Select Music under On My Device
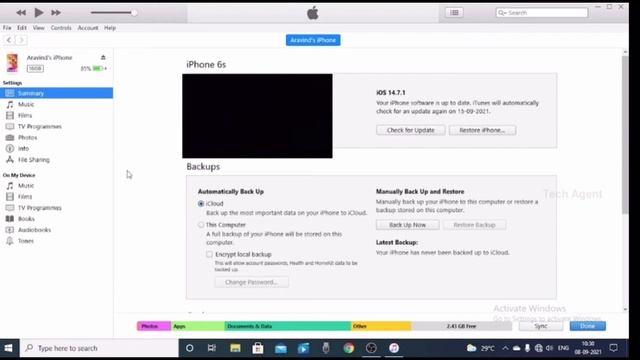The width and height of the screenshot is (640, 360). coord(56,186)
